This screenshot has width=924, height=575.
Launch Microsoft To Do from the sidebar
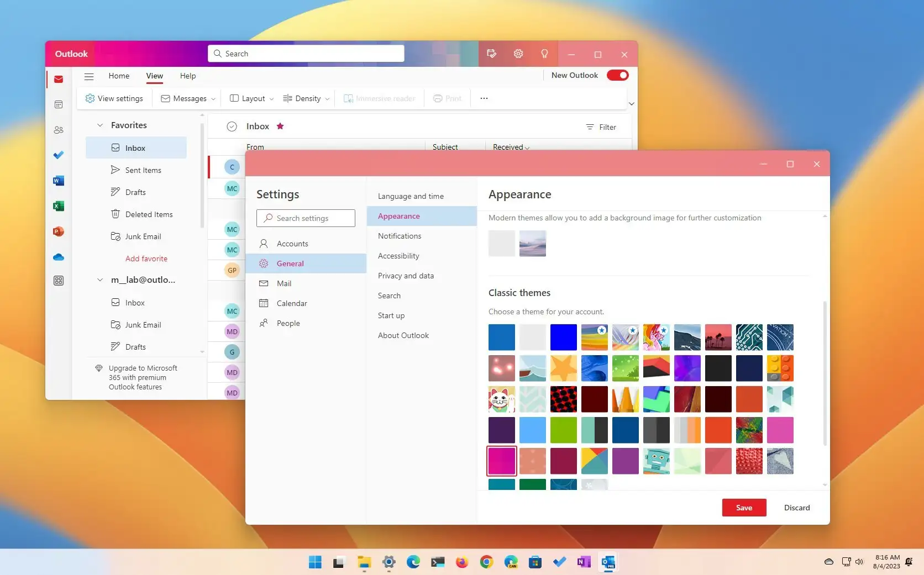click(58, 155)
